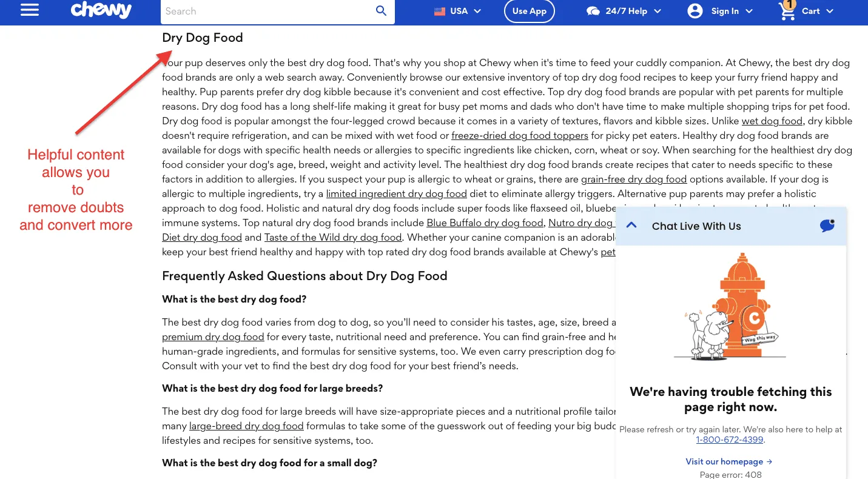This screenshot has height=479, width=868.
Task: Expand the 24/7 Help dropdown arrow
Action: click(658, 11)
